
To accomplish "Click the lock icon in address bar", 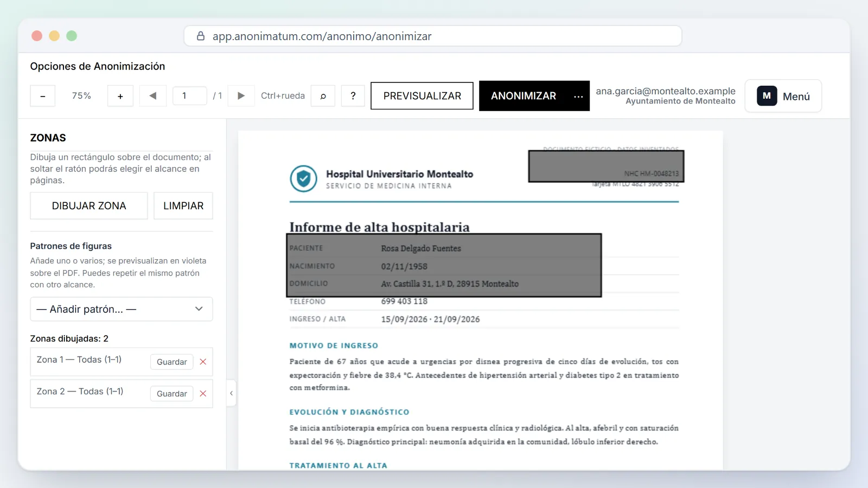I will (x=201, y=36).
